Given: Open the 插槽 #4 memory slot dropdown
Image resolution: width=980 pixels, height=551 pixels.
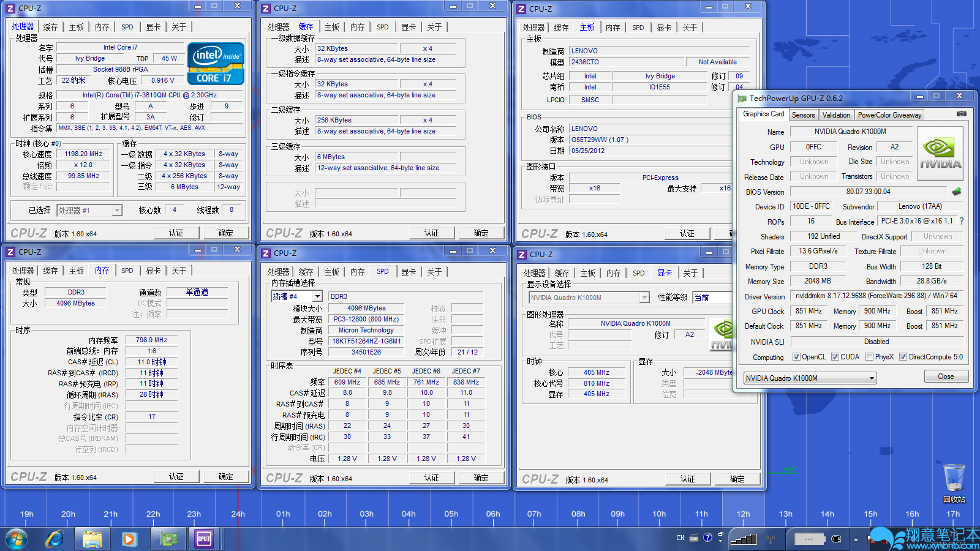Looking at the screenshot, I should click(x=297, y=296).
